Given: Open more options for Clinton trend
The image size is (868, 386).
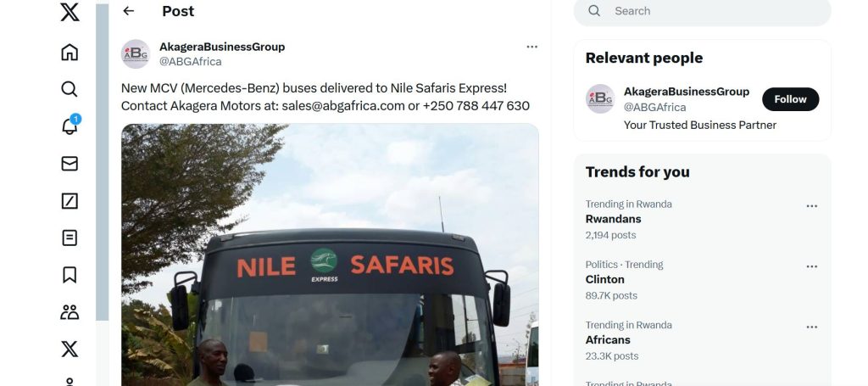Looking at the screenshot, I should (x=811, y=266).
